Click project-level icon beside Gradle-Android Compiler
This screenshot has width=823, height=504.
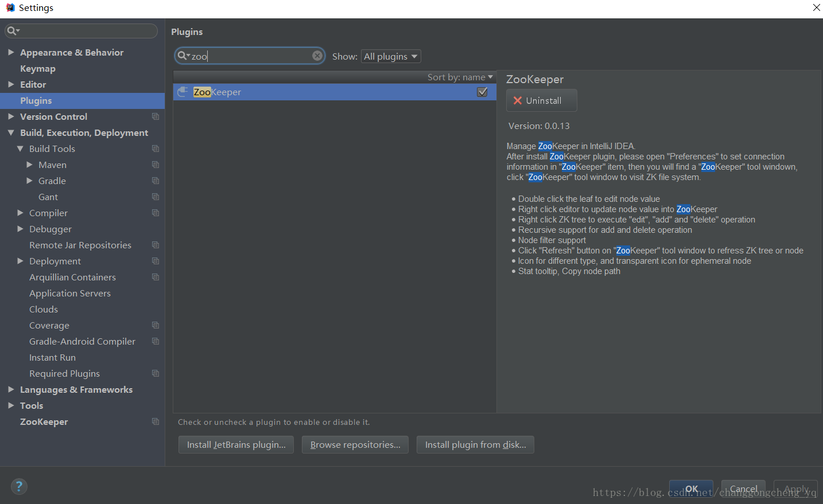(x=155, y=341)
